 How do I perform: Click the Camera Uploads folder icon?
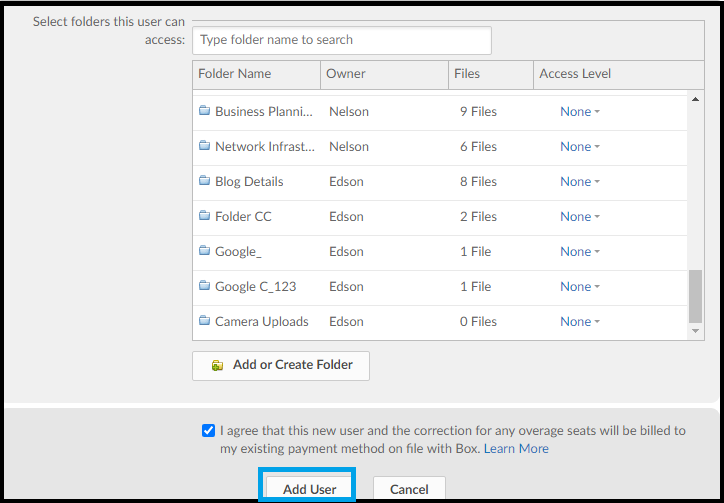point(204,321)
